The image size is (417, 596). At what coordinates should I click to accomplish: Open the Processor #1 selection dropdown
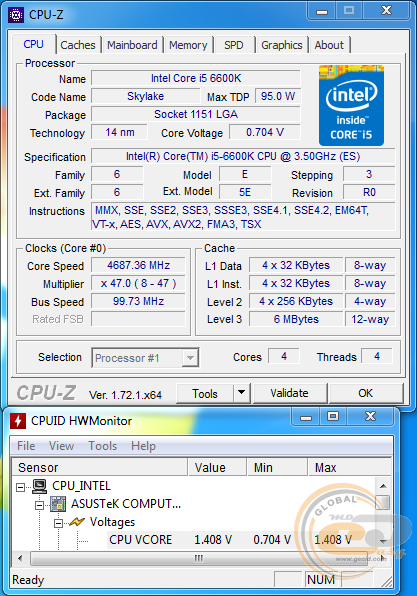(145, 358)
